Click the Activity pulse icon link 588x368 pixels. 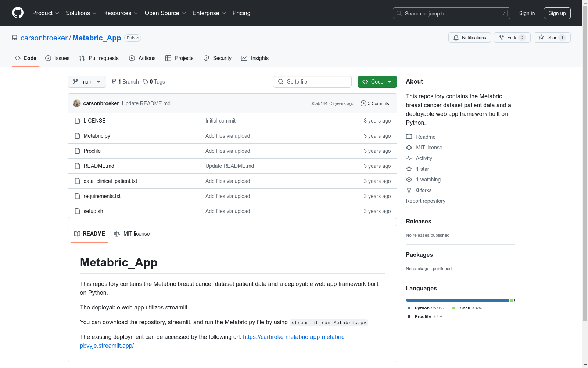tap(409, 158)
